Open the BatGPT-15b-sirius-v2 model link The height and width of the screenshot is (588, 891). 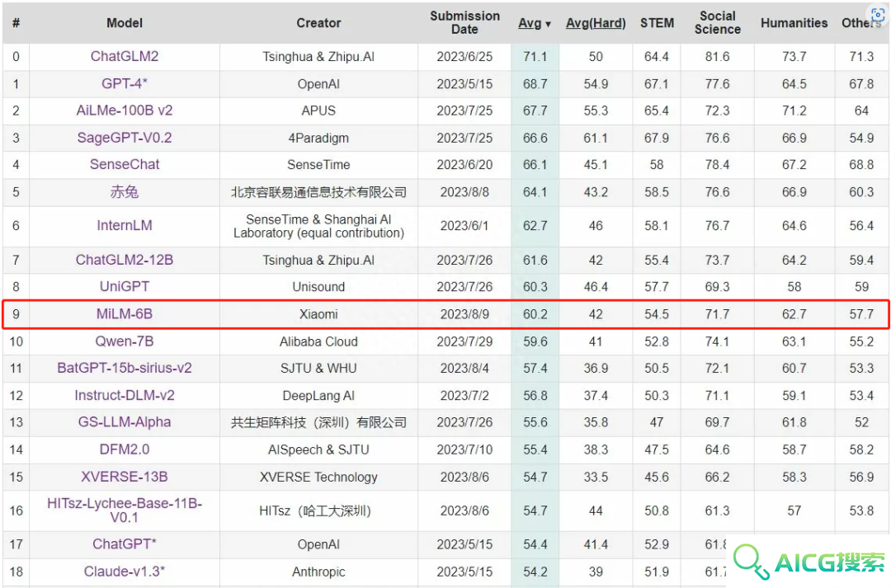(125, 368)
